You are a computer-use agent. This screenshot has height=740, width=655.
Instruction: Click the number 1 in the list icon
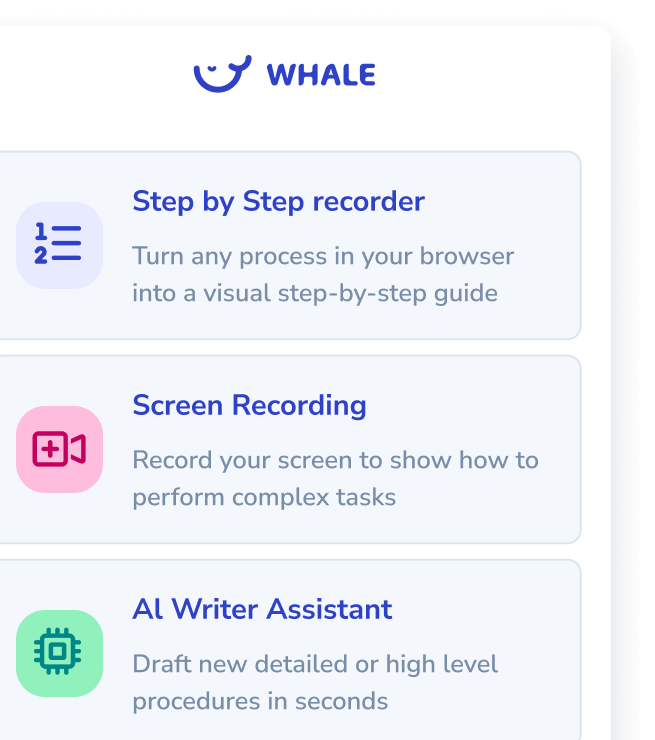[41, 231]
